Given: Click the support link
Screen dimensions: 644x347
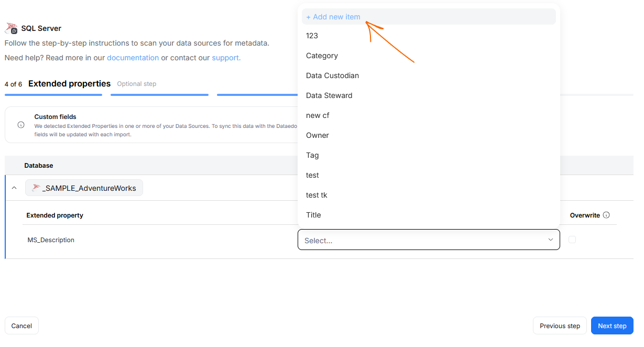Looking at the screenshot, I should (x=226, y=58).
